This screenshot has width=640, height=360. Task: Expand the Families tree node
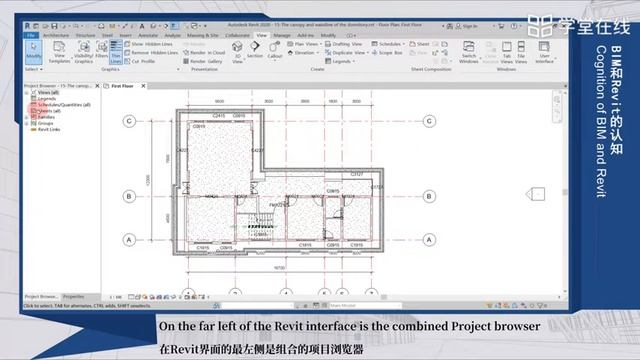[27, 117]
